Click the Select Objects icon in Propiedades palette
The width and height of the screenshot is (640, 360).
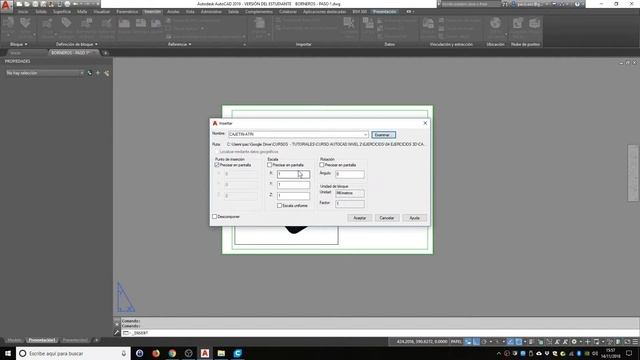pos(98,73)
